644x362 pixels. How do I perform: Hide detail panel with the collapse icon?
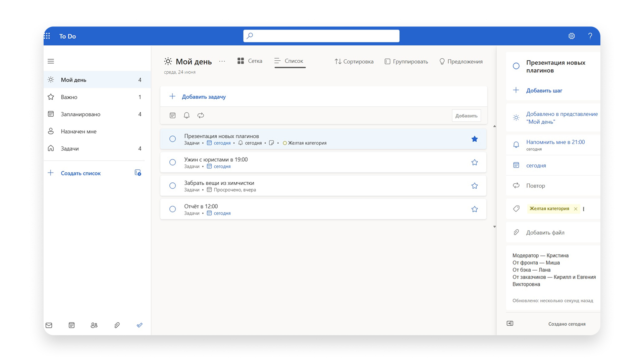(510, 323)
